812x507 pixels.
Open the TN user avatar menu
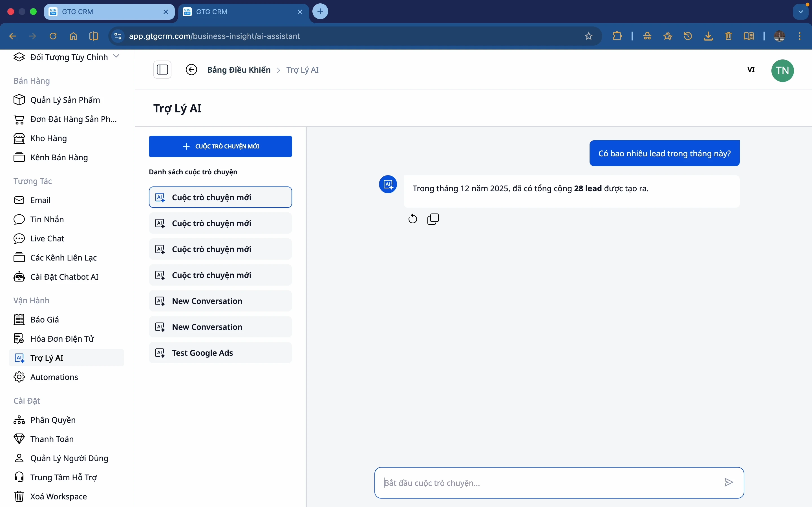(782, 70)
